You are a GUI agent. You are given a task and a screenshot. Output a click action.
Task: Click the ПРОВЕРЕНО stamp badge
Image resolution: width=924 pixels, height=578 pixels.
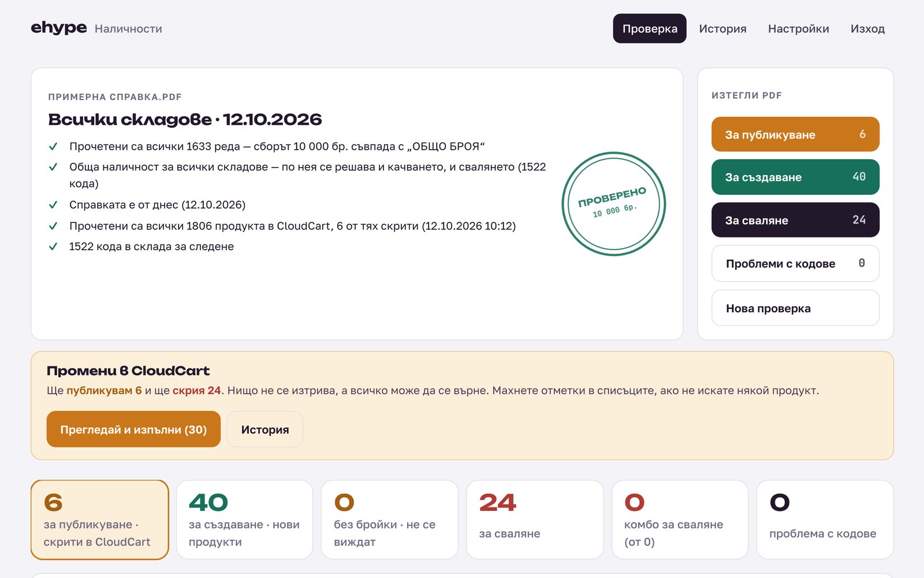coord(613,203)
